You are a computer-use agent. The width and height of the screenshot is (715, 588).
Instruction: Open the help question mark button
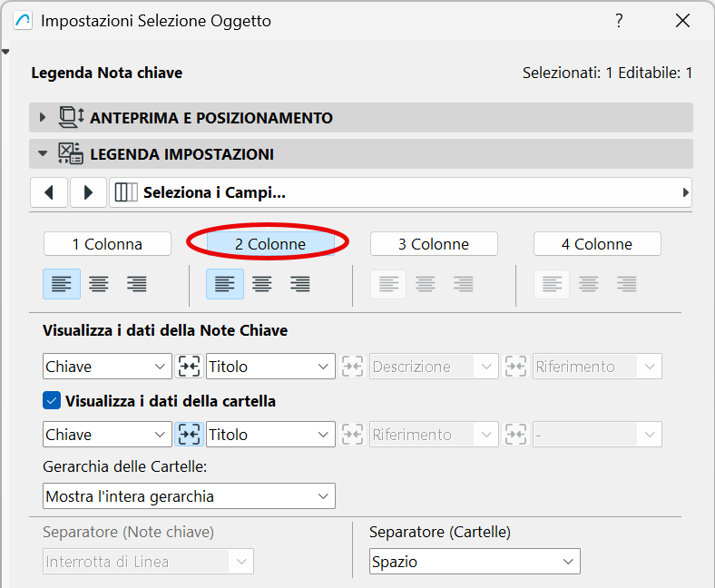point(618,21)
